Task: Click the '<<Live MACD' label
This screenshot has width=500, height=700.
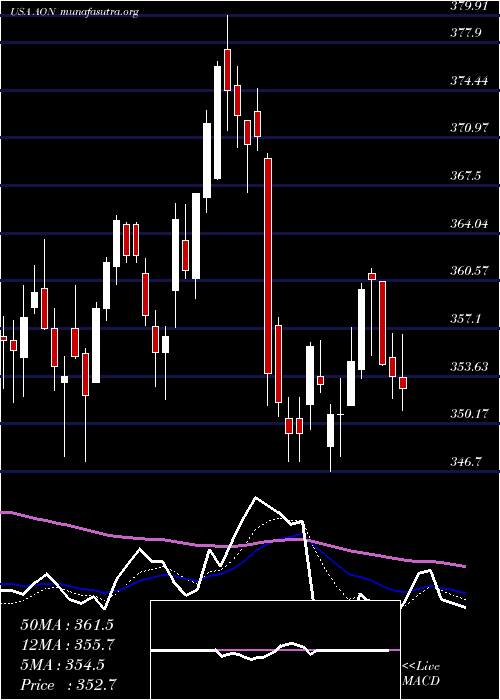Action: 421,674
